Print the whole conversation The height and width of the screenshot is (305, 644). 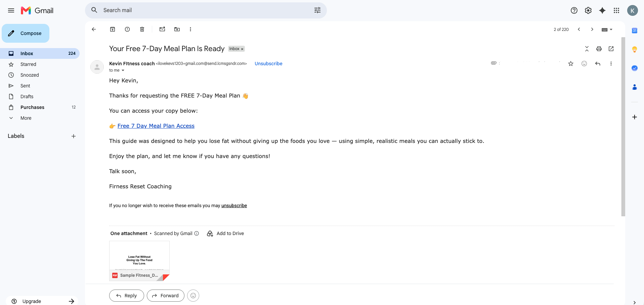coord(599,49)
